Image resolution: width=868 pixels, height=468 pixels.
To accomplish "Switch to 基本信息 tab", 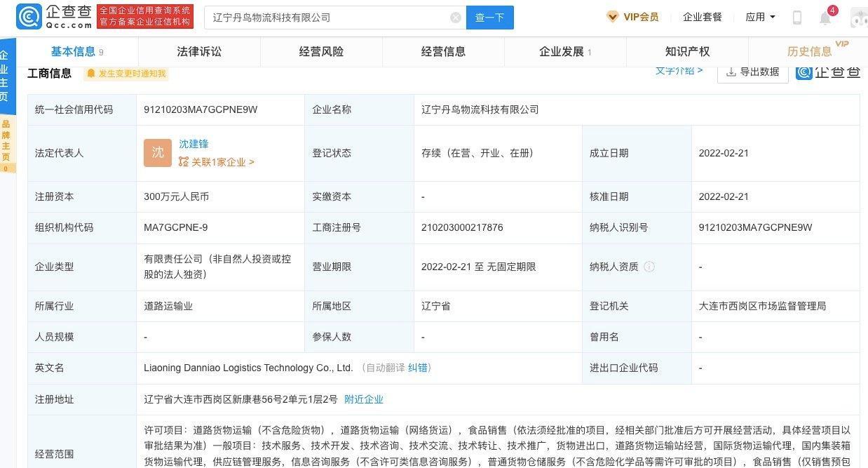I will pos(77,51).
